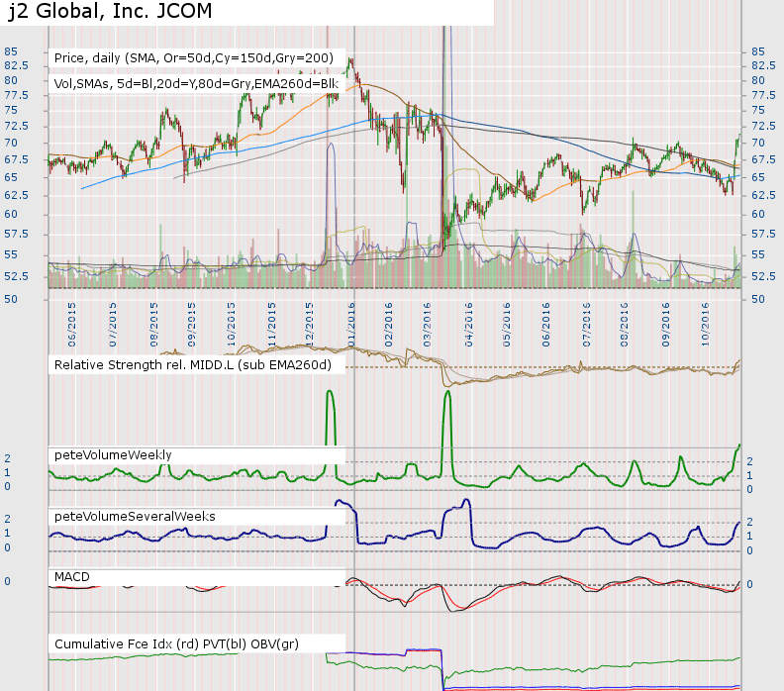Image resolution: width=784 pixels, height=691 pixels.
Task: Click the 57.5 value on right price axis
Action: [763, 234]
